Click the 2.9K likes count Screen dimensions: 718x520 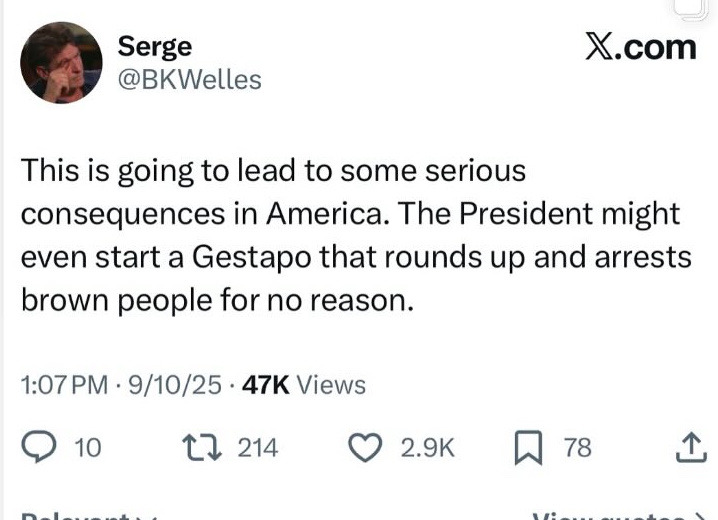[x=427, y=448]
